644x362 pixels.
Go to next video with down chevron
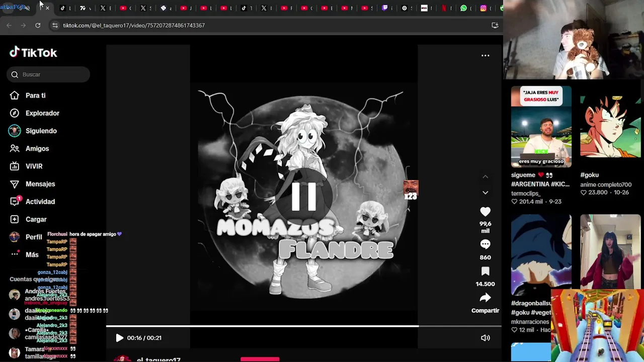(x=485, y=193)
